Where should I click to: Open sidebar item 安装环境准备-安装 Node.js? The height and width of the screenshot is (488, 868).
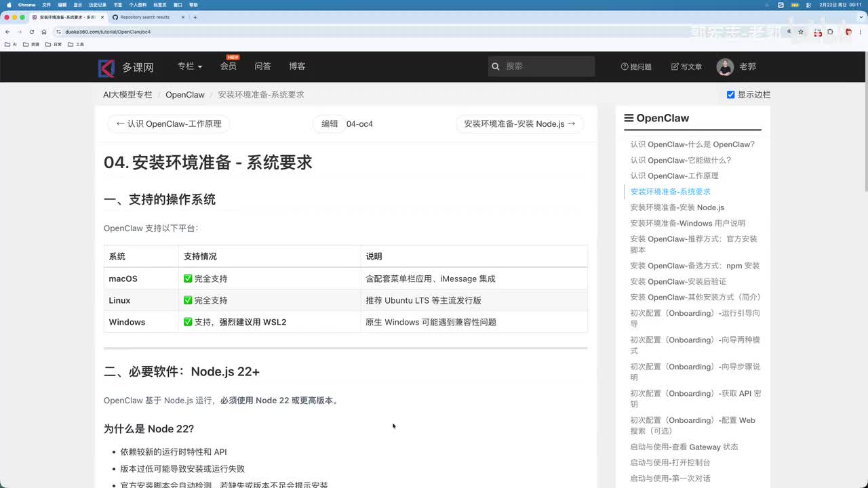pyautogui.click(x=677, y=207)
